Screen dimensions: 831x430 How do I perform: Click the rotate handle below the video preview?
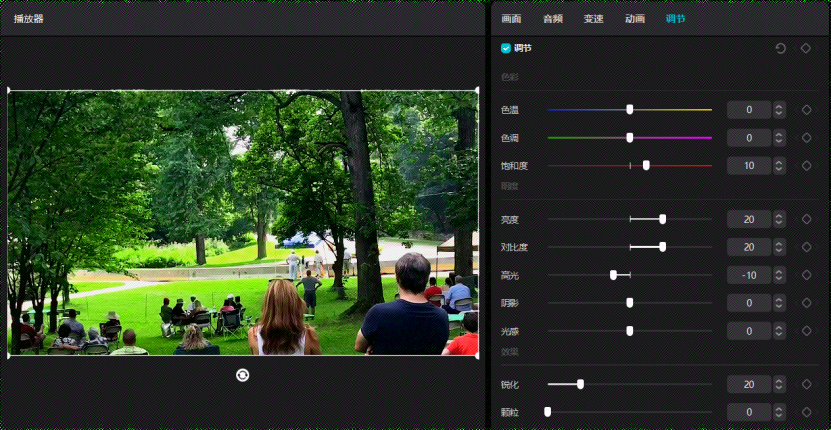[242, 375]
